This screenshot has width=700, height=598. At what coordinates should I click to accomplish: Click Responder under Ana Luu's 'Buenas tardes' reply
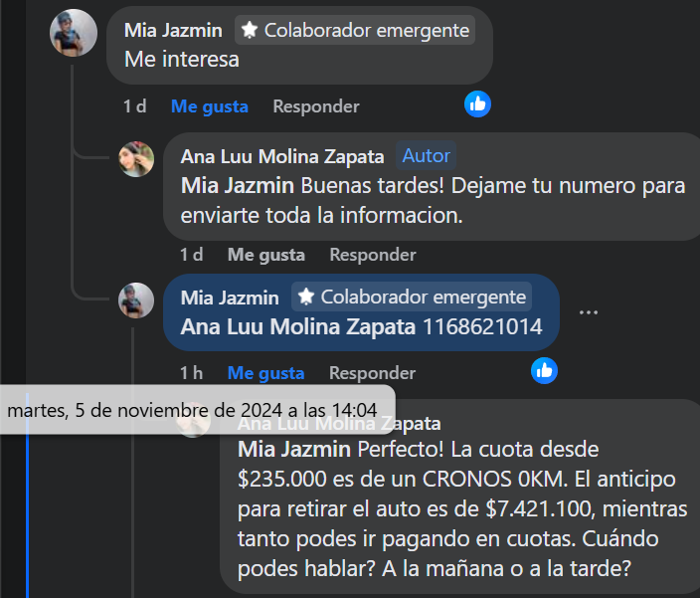(x=373, y=255)
